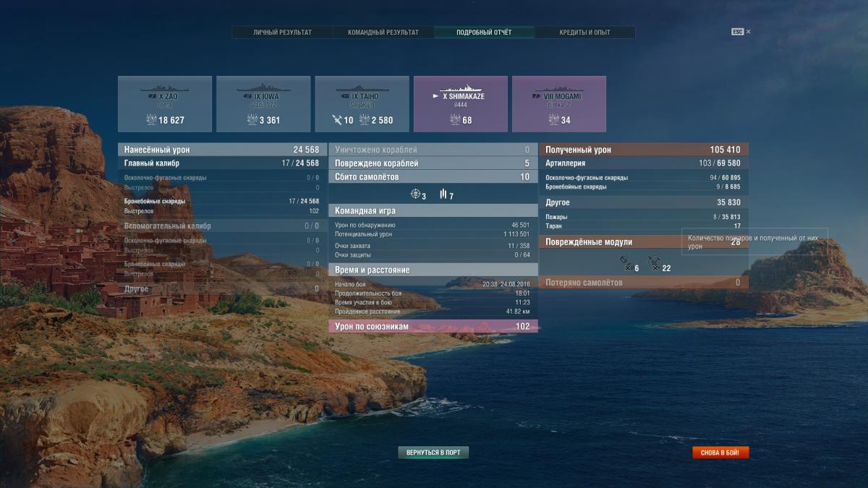This screenshot has height=488, width=868.
Task: Click the Iowa ship silhouette icon
Action: tap(263, 87)
